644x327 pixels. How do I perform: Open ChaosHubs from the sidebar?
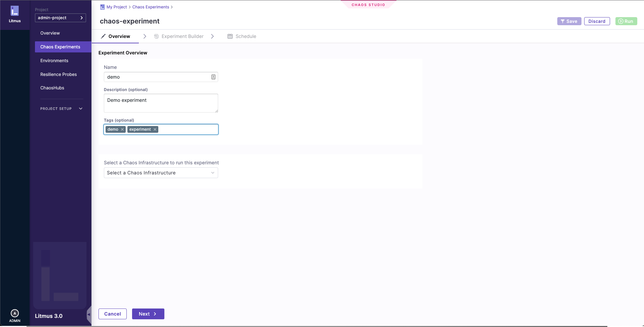[x=52, y=88]
